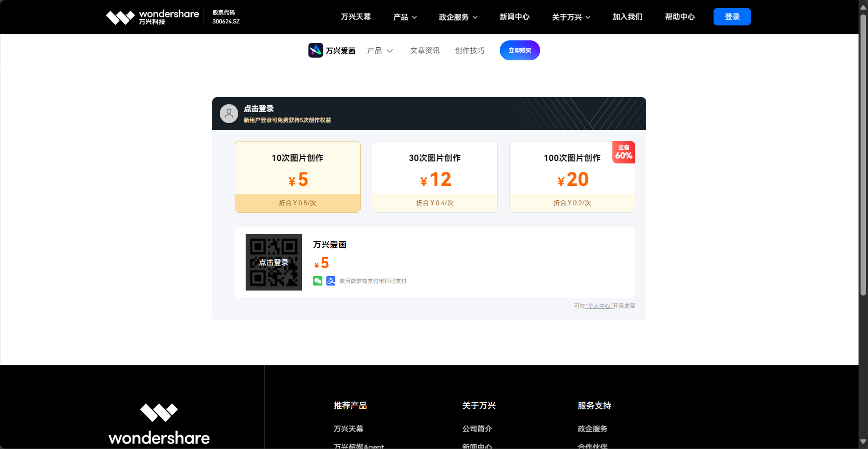This screenshot has height=449, width=868.
Task: Click the 推荐产品 footer heading
Action: (350, 406)
